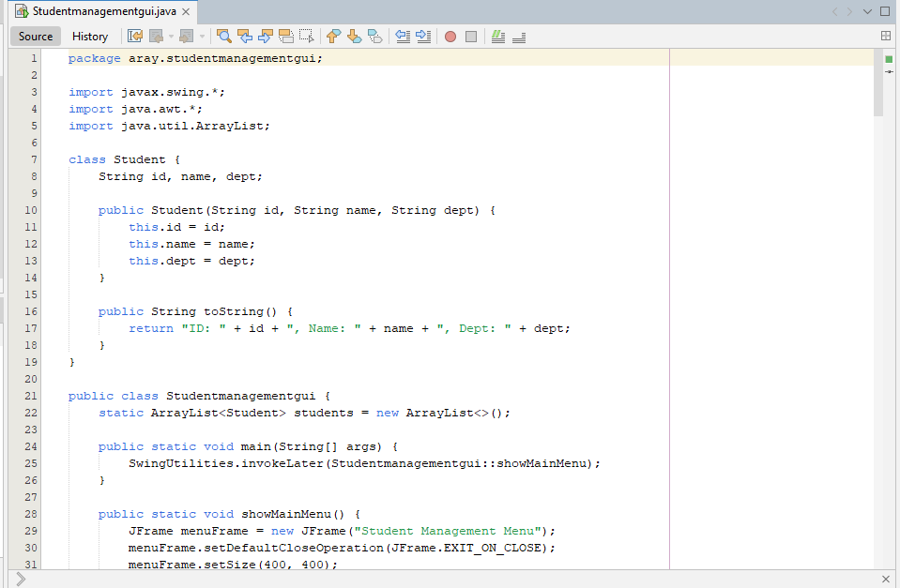900x588 pixels.
Task: Jump to the Last Edit location icon
Action: pos(135,37)
